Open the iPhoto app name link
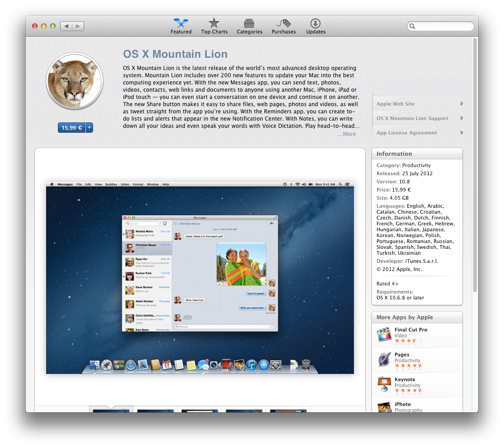 [x=402, y=404]
